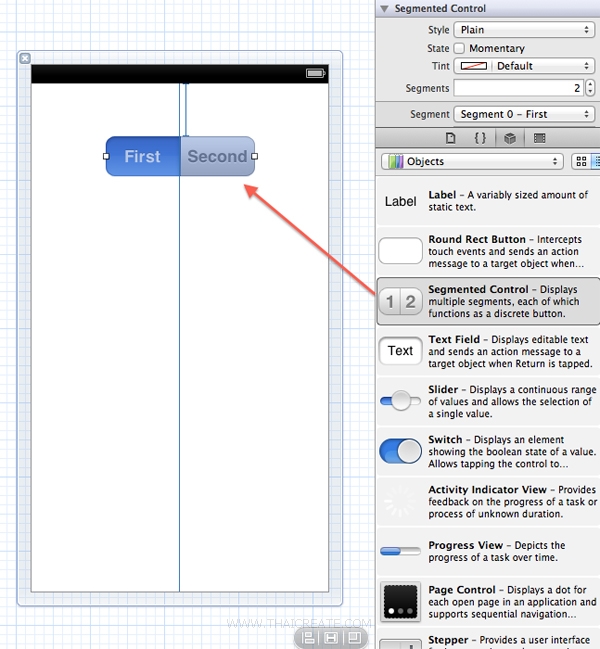
Task: Select the Progress View bar icon
Action: point(401,551)
